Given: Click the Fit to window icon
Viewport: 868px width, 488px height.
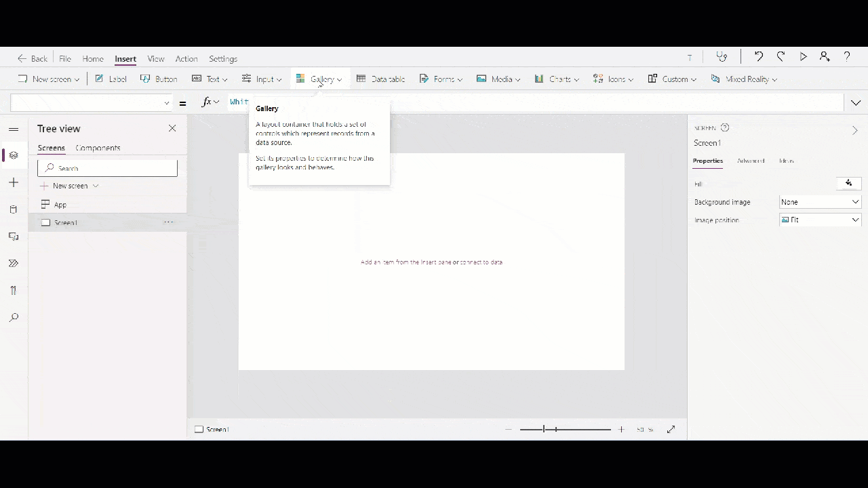Looking at the screenshot, I should 671,429.
